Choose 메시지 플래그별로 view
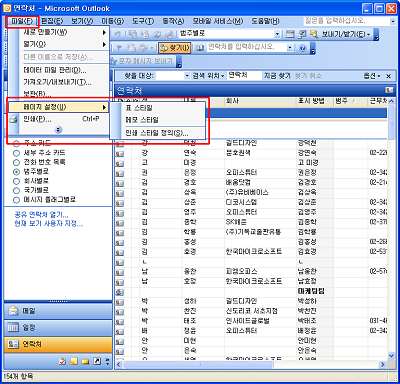Screen dimensions: 400x384 [x=16, y=200]
